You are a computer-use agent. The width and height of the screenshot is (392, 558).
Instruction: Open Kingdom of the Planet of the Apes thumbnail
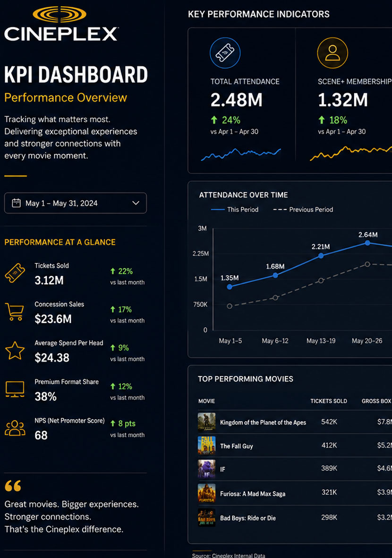(206, 422)
